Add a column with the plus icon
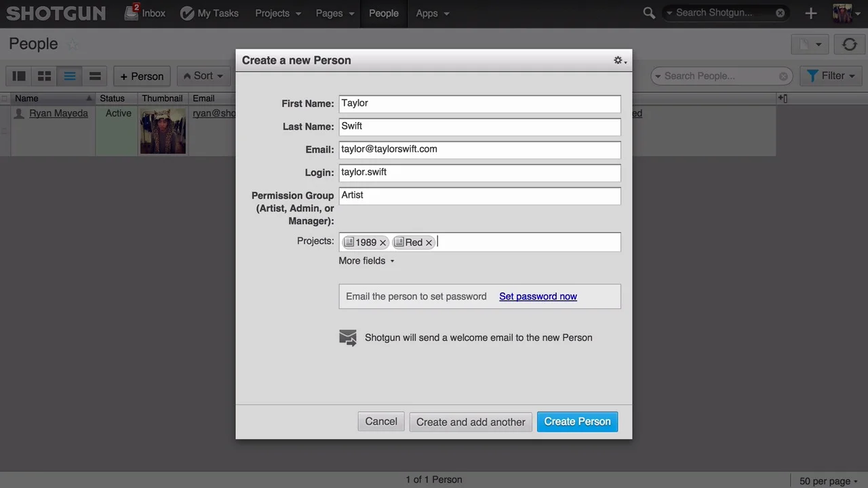This screenshot has width=868, height=488. point(782,98)
